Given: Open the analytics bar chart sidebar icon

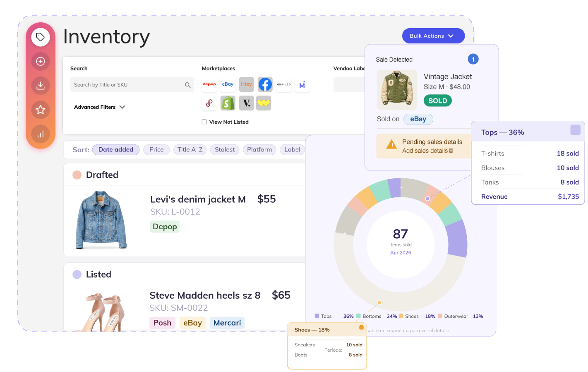Looking at the screenshot, I should click(x=41, y=134).
